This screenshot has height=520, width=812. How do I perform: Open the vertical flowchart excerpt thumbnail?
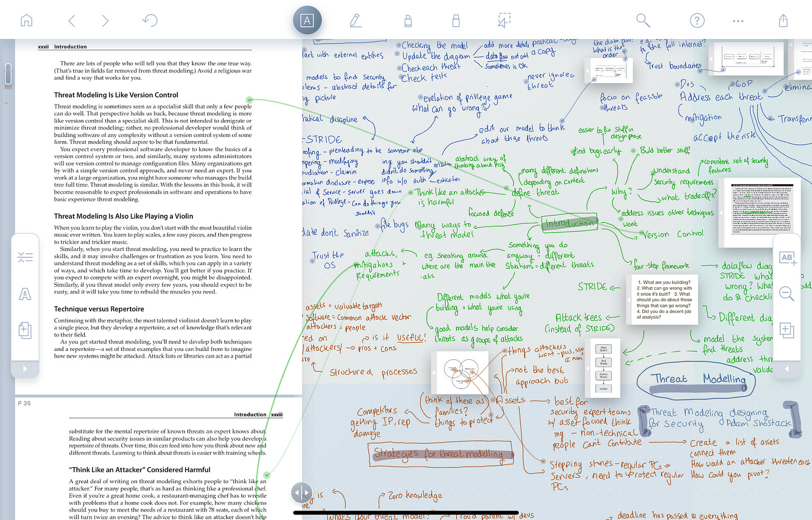coord(603,368)
